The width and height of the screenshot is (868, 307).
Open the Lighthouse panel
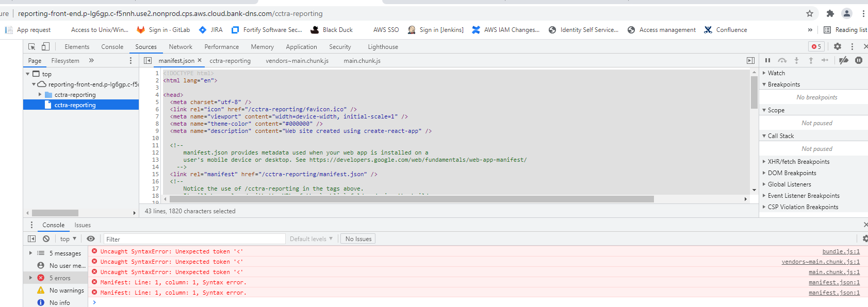pyautogui.click(x=383, y=47)
